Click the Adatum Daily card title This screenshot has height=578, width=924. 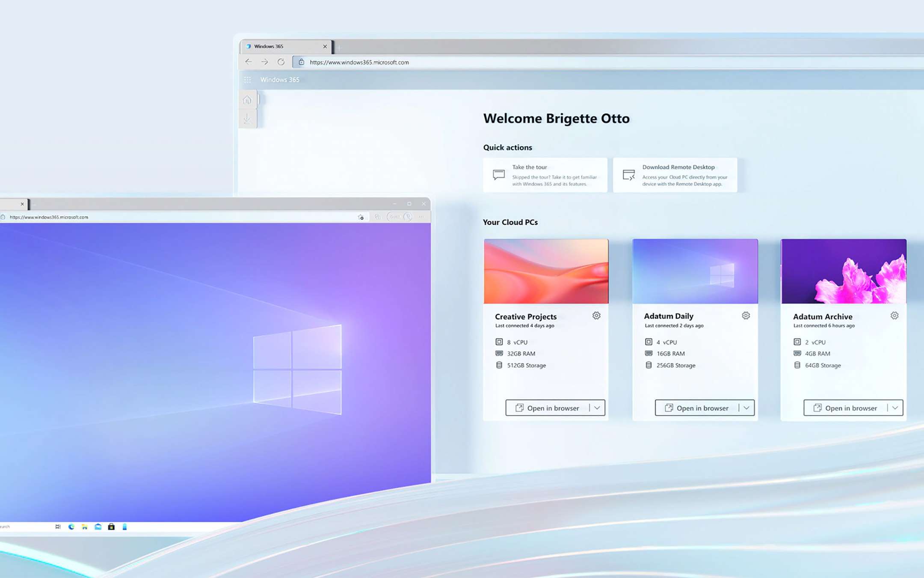(x=669, y=316)
